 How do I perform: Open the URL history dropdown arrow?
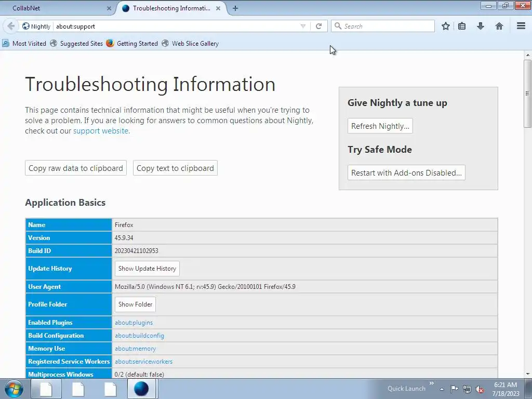pos(303,26)
